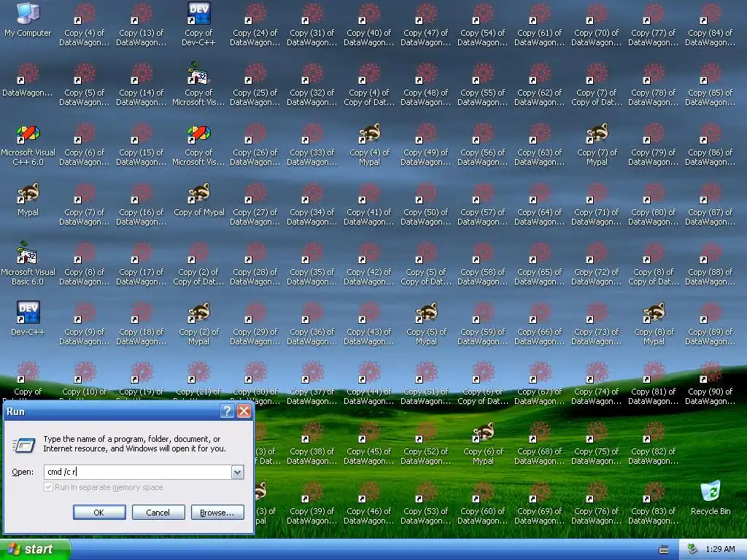Select Copy (61) of DataWagon shortcut
The width and height of the screenshot is (747, 560).
[x=540, y=25]
